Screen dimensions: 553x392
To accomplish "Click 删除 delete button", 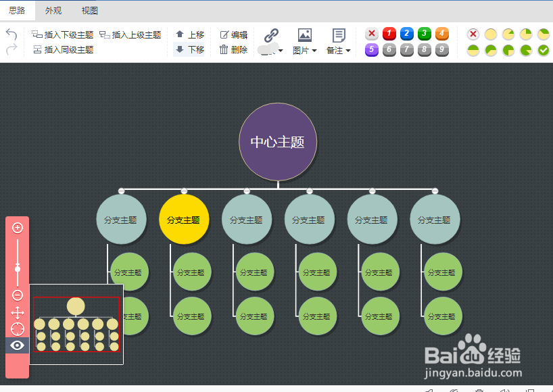I will [x=233, y=50].
